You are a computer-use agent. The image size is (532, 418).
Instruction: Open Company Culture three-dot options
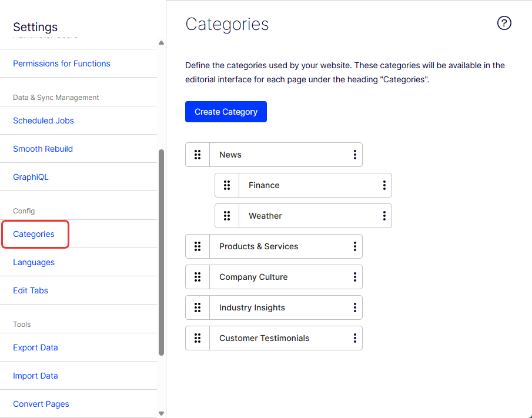355,277
